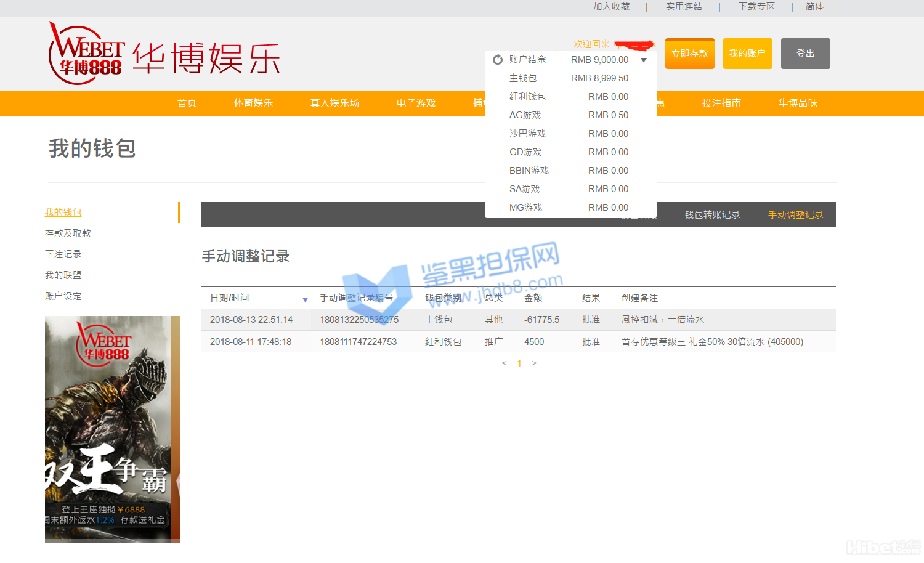Open 下注记录 in the sidebar

pos(63,254)
